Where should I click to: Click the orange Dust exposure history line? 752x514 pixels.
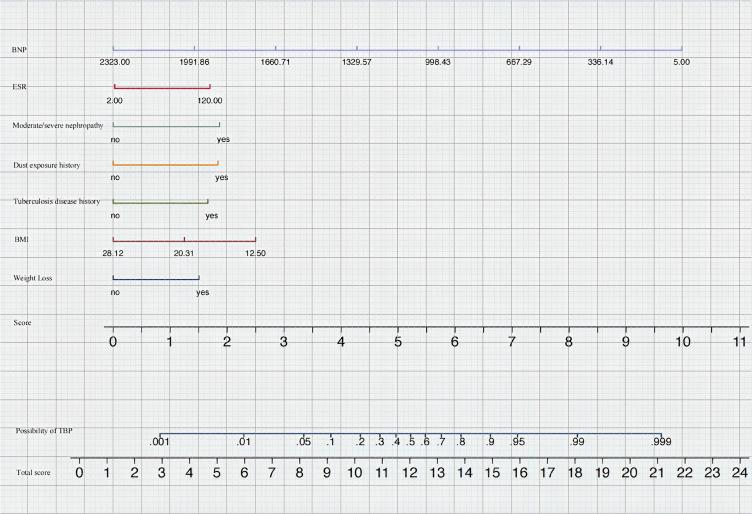pyautogui.click(x=165, y=164)
